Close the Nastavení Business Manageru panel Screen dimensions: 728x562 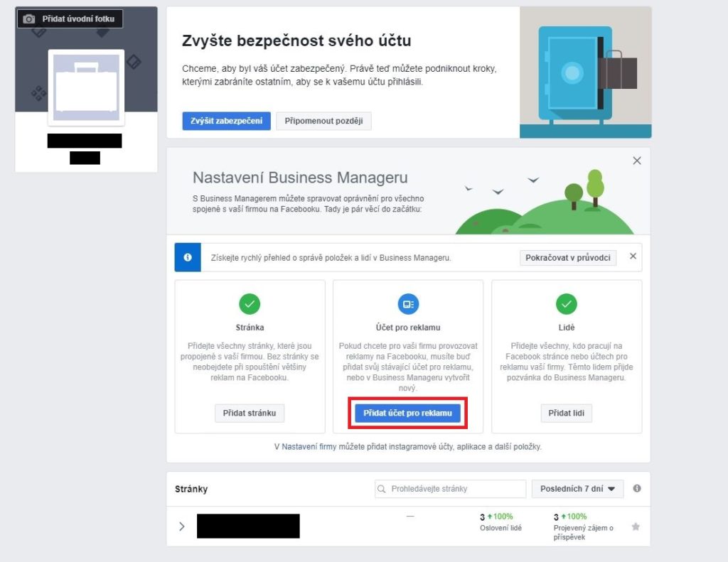coord(636,161)
